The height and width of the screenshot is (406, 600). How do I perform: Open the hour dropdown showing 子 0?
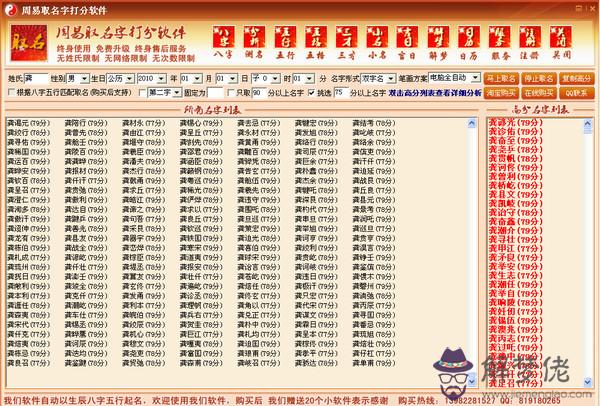coord(266,78)
